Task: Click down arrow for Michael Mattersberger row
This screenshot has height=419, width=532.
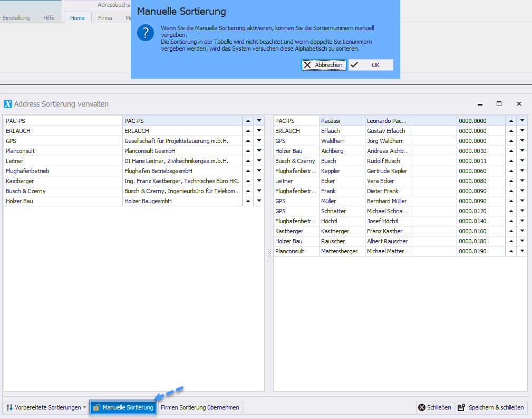Action: click(522, 251)
